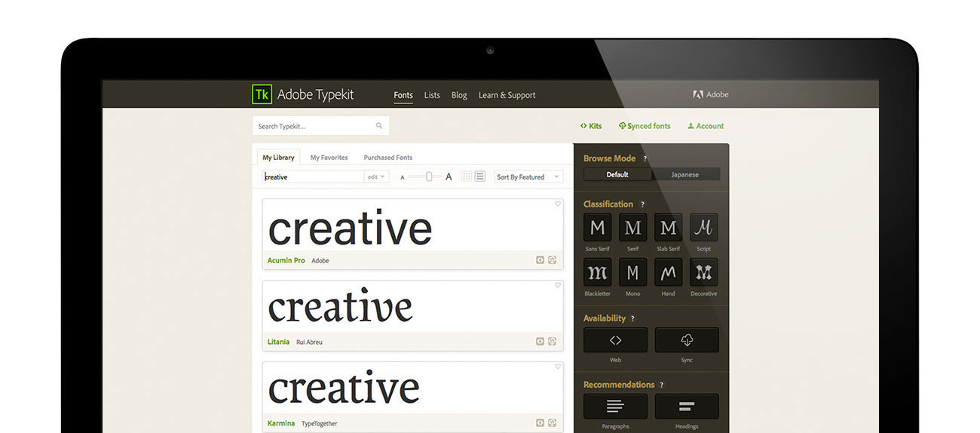Pick the Blackletter classification icon
The width and height of the screenshot is (980, 433).
tap(597, 272)
